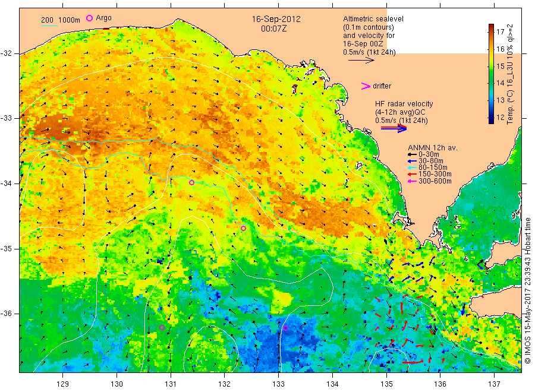Click the black altimetric velocity scale arrow
Viewport: 535px width, 392px height.
click(361, 61)
